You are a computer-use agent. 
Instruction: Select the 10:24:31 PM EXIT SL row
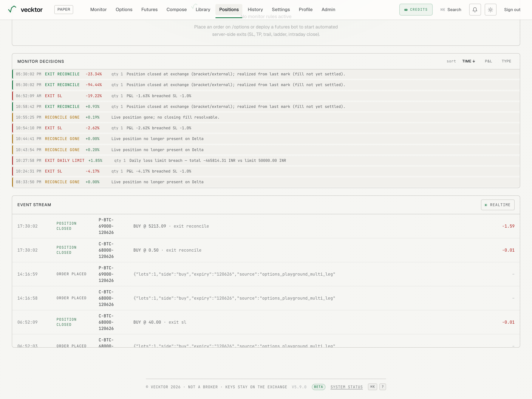coord(266,171)
